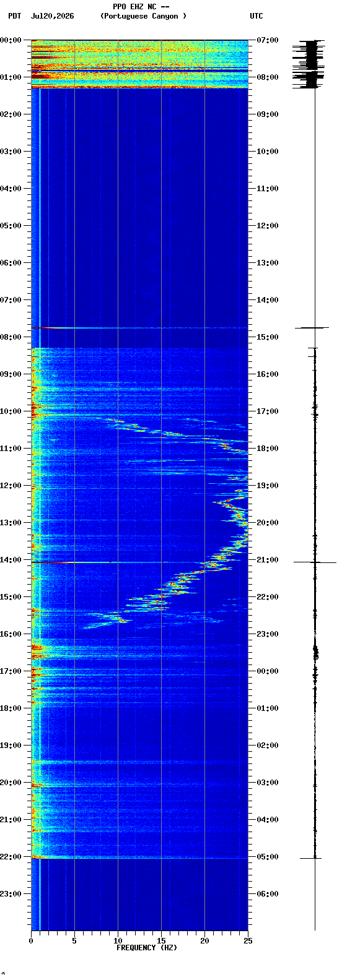Click the frequency axis tick label '10'
The height and width of the screenshot is (980, 342).
point(118,941)
